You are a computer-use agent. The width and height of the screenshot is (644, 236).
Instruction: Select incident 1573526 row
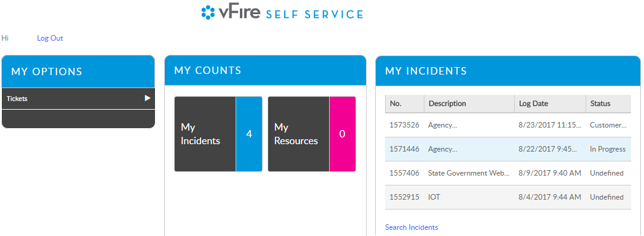click(x=508, y=125)
